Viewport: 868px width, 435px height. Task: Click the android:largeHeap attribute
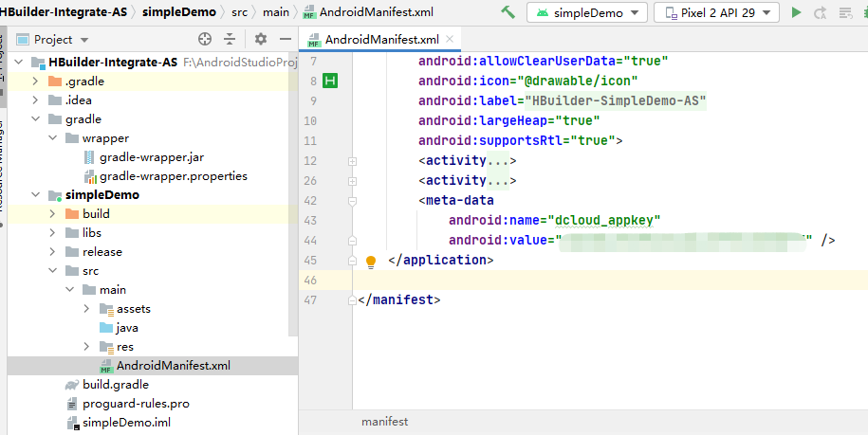click(x=483, y=121)
